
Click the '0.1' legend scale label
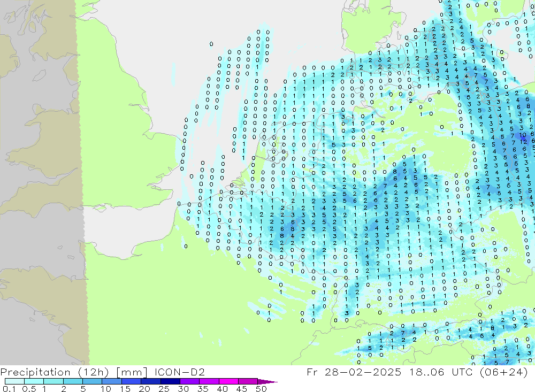click(9, 389)
